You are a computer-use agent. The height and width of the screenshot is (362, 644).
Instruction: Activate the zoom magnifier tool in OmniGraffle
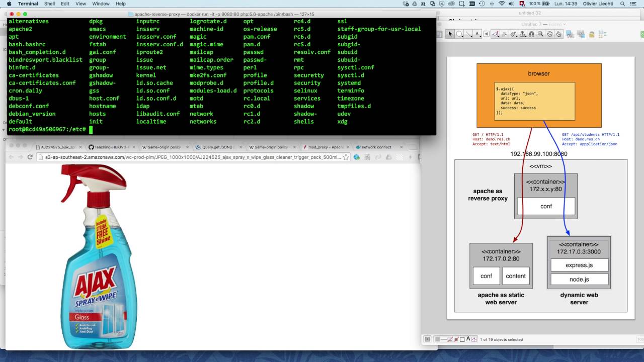pyautogui.click(x=540, y=34)
